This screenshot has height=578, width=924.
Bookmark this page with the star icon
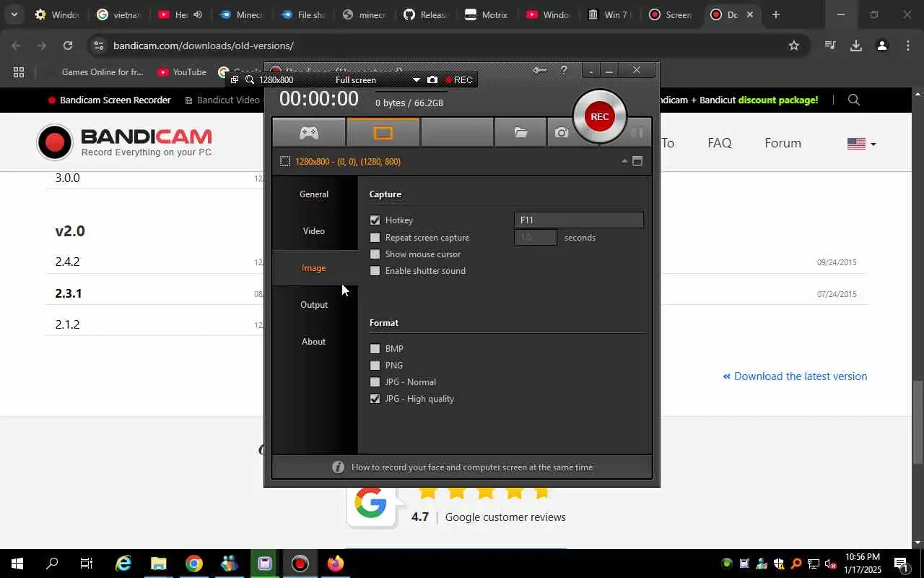tap(794, 46)
